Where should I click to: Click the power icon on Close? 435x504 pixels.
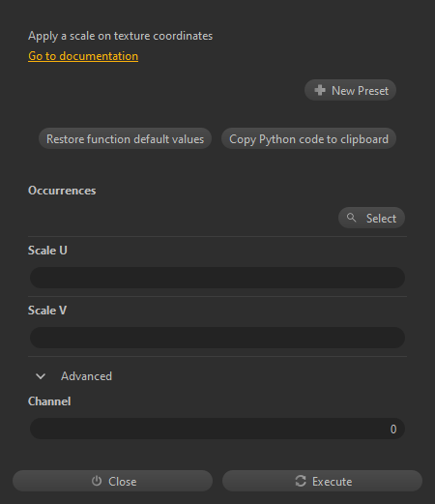[x=97, y=481]
